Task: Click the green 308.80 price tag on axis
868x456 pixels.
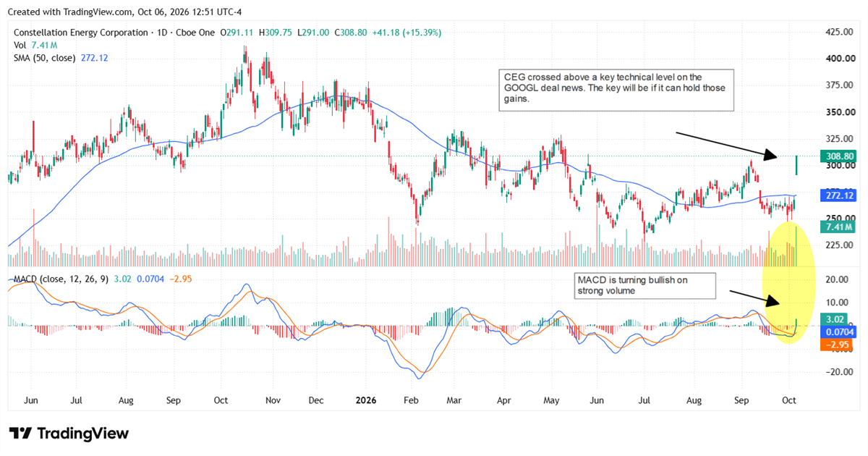Action: [840, 156]
